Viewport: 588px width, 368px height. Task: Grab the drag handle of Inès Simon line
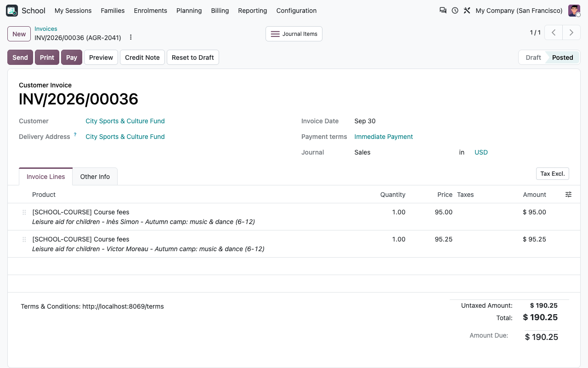(24, 213)
